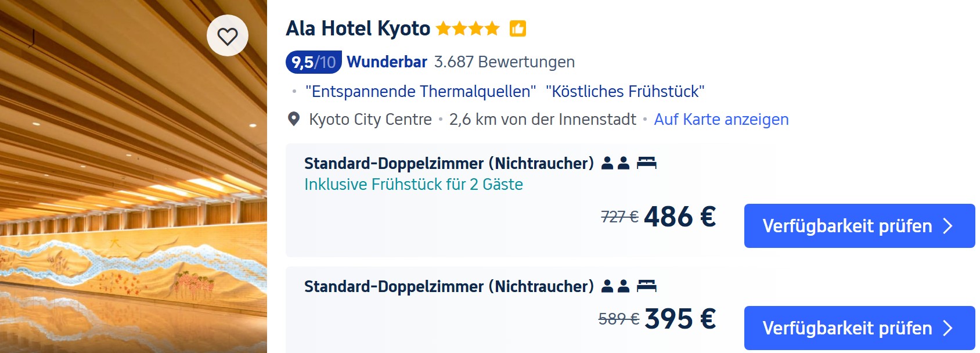This screenshot has height=353, width=980.
Task: Click the Kyoto City Centre location text
Action: click(370, 120)
